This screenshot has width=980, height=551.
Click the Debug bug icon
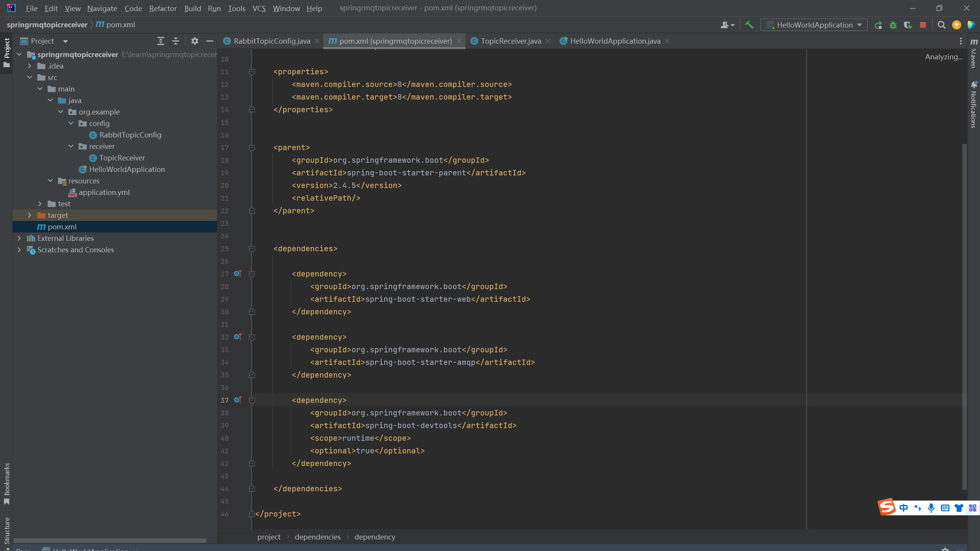(893, 25)
